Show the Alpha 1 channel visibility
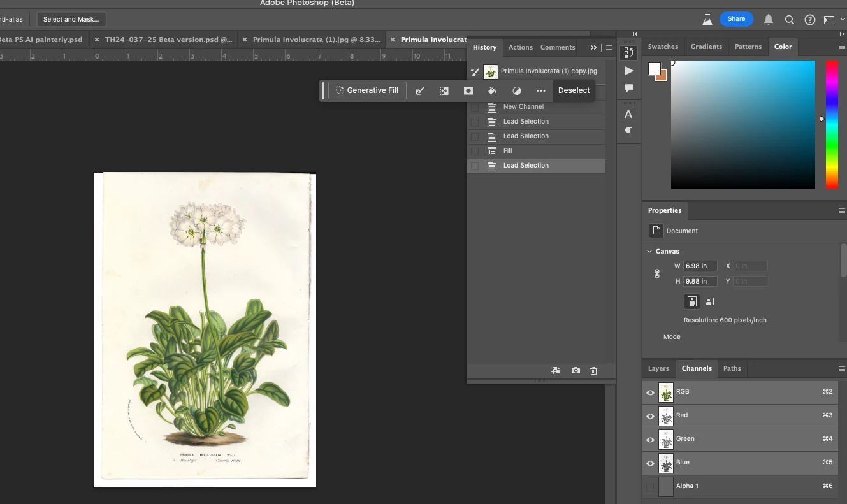Viewport: 847px width, 504px height. coord(650,486)
